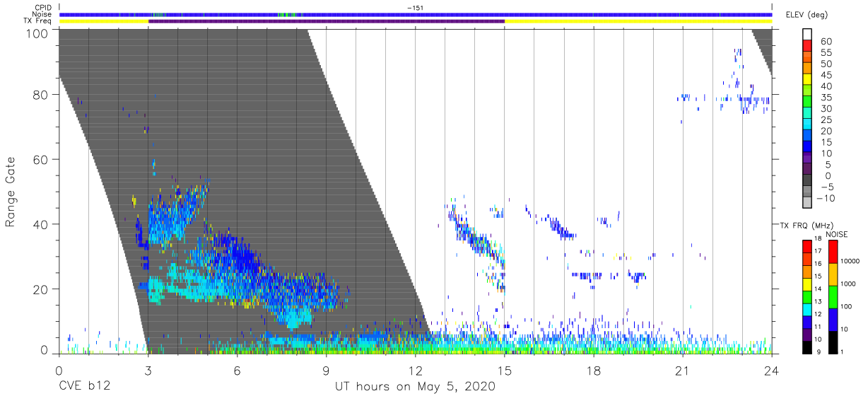Click the red 55–60 elevation swatch
This screenshot has width=868, height=401.
[807, 47]
